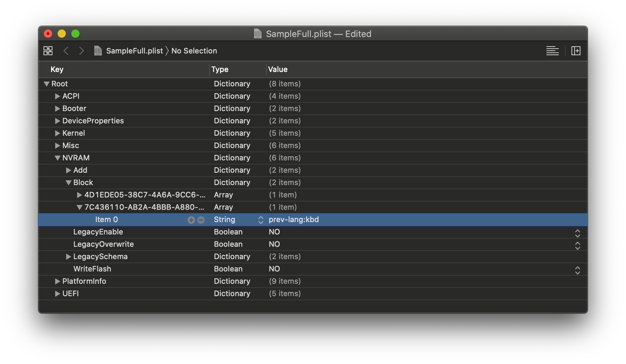The width and height of the screenshot is (626, 364).
Task: Click the (4 items) value of ACPI
Action: (x=285, y=96)
